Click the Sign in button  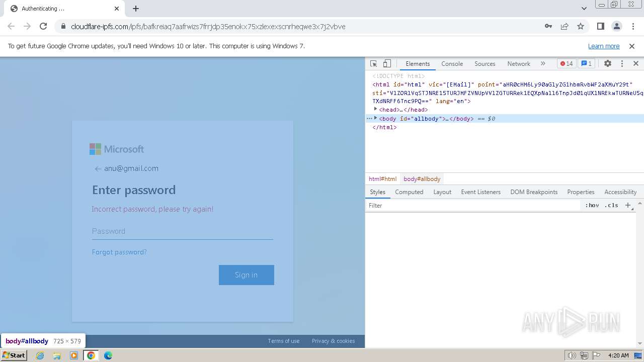[247, 275]
